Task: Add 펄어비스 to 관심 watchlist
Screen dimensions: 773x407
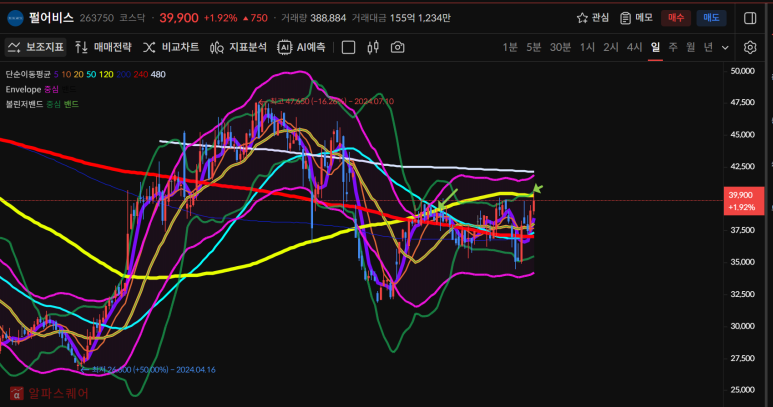Action: click(x=593, y=18)
